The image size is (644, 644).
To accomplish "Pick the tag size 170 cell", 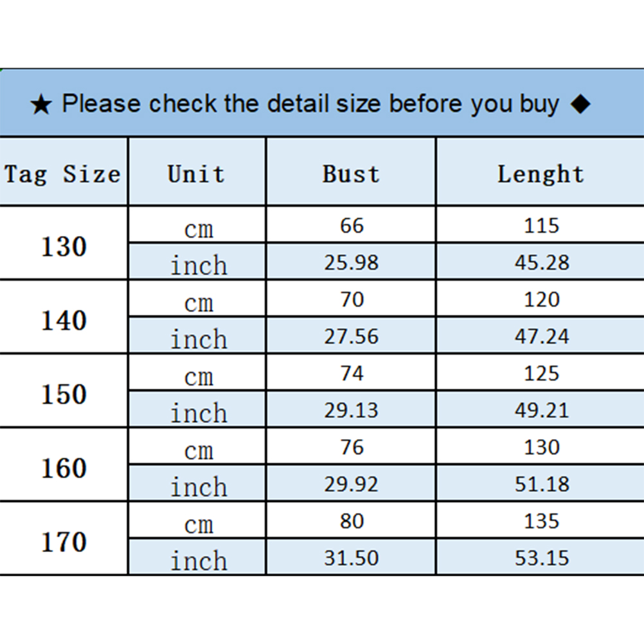I will (x=64, y=542).
